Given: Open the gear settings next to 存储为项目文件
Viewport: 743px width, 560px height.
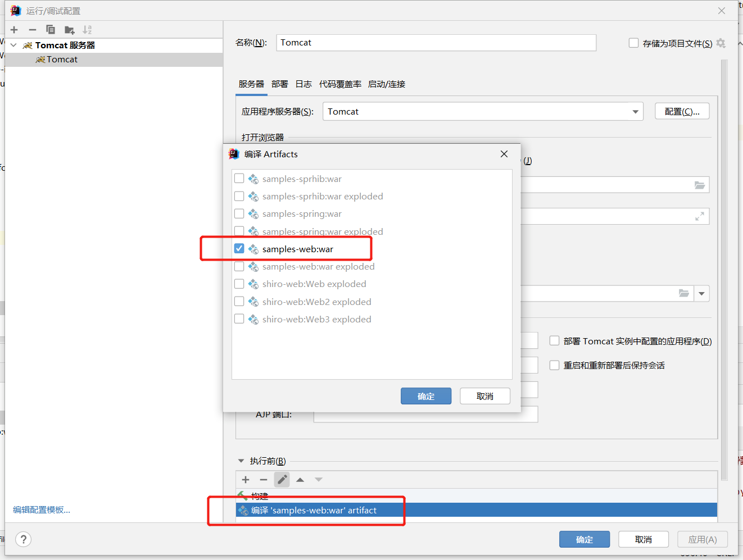Looking at the screenshot, I should point(721,43).
